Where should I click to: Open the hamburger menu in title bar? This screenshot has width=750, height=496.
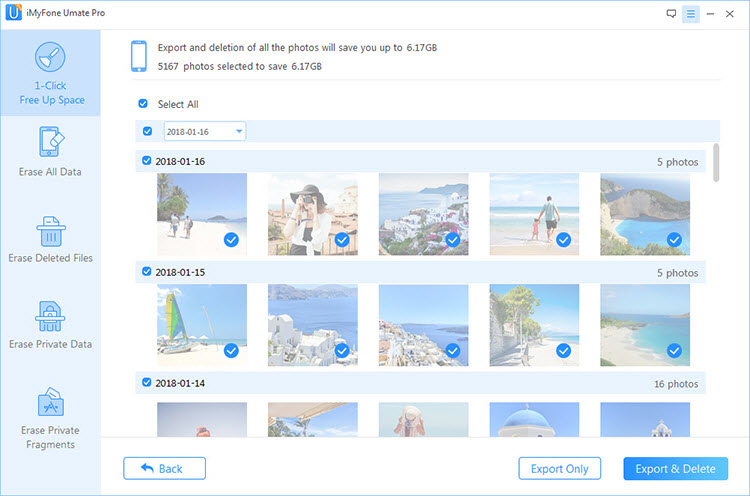(691, 14)
